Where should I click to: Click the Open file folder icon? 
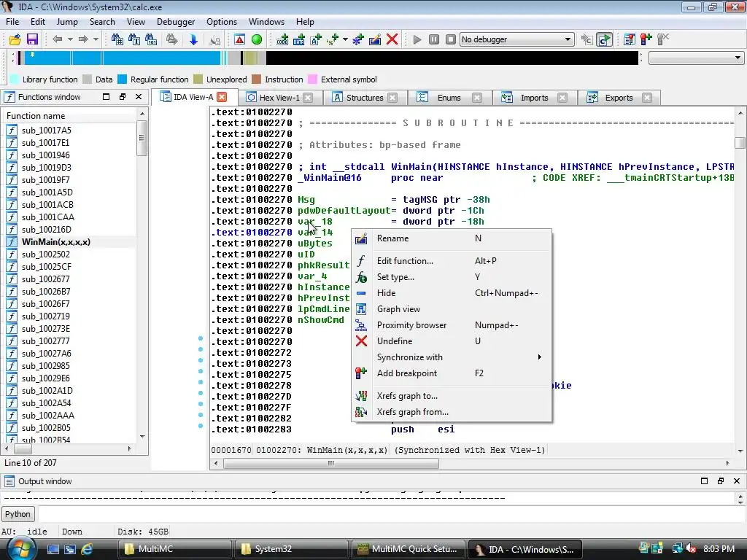click(x=15, y=39)
